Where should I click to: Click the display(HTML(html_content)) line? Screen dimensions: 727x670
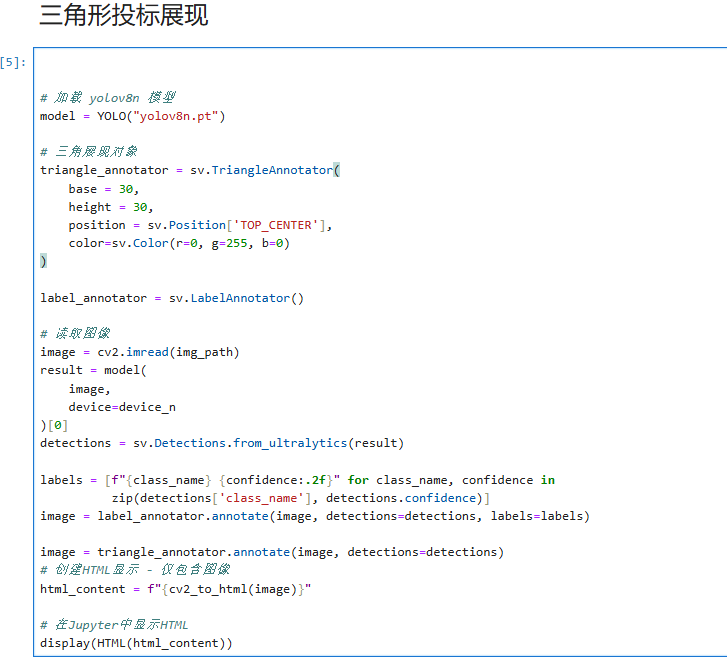pyautogui.click(x=136, y=643)
